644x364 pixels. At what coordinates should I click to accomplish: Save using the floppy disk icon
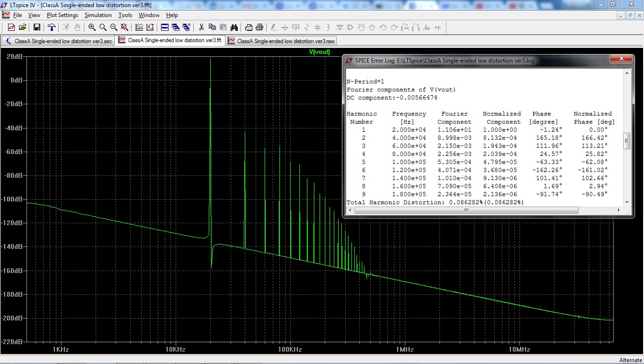pyautogui.click(x=37, y=27)
